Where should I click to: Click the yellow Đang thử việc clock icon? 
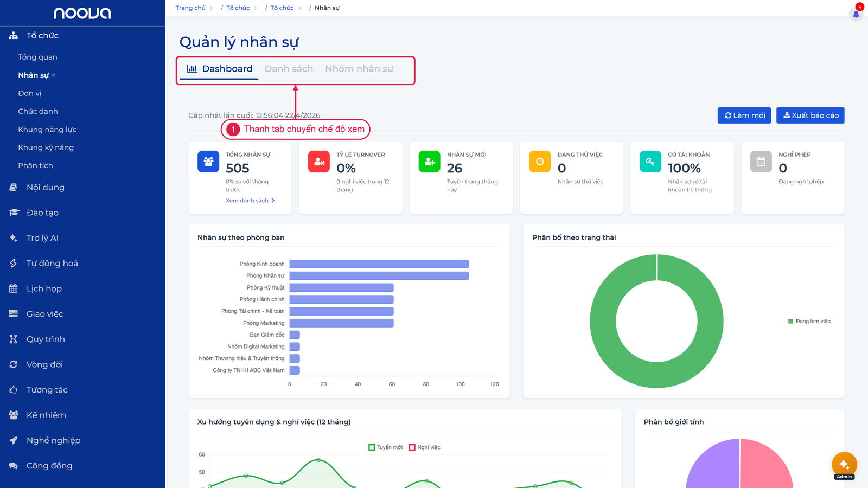(540, 162)
